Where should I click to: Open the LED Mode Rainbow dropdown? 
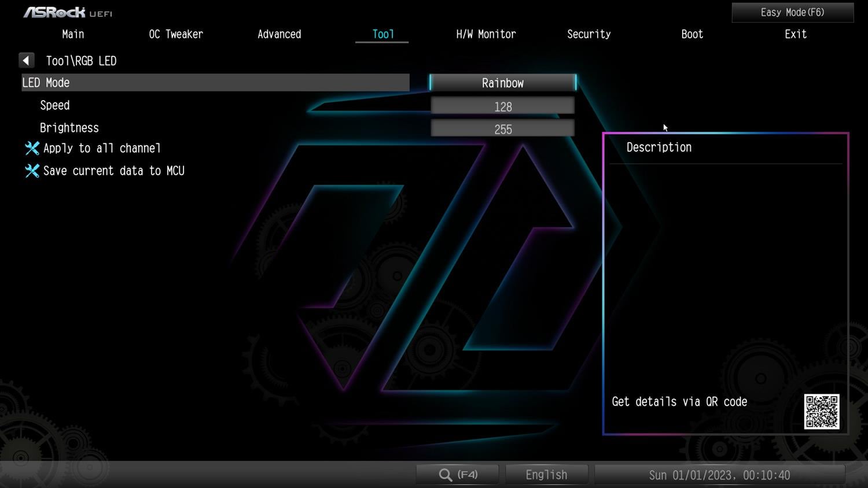pyautogui.click(x=502, y=83)
